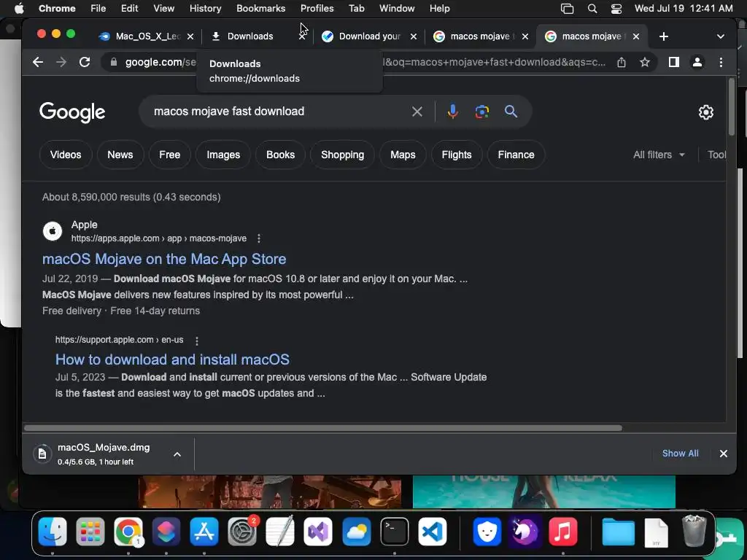
Task: Switch to Maps results
Action: coord(403,155)
